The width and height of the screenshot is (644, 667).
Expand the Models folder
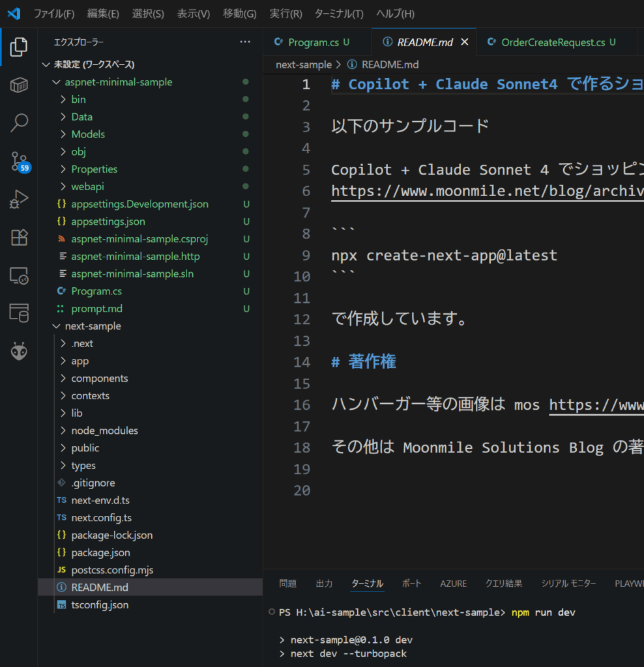click(88, 134)
